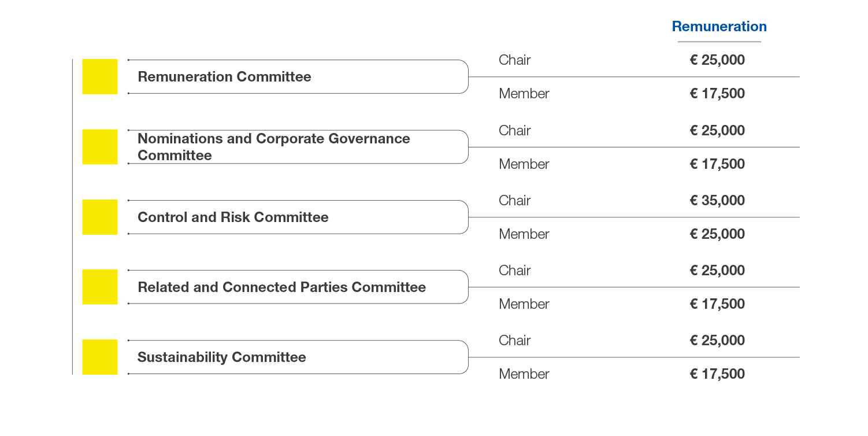Select yellow square beside Sustainability Committee
The width and height of the screenshot is (868, 436).
(x=100, y=357)
